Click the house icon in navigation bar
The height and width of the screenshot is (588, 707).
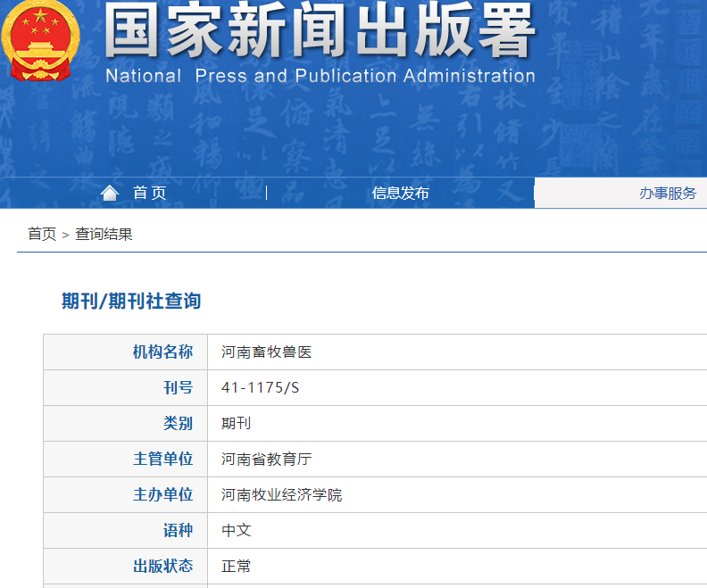[x=110, y=193]
